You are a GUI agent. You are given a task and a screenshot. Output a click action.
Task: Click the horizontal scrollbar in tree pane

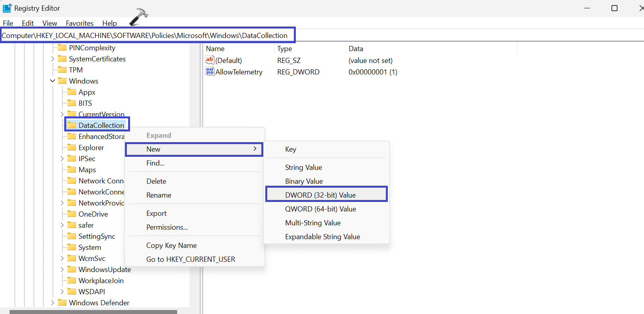coord(93,312)
